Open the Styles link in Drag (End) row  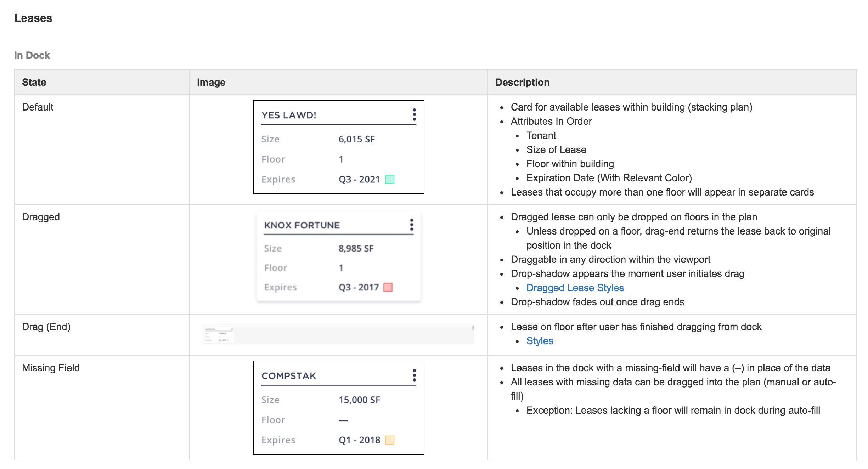tap(540, 341)
